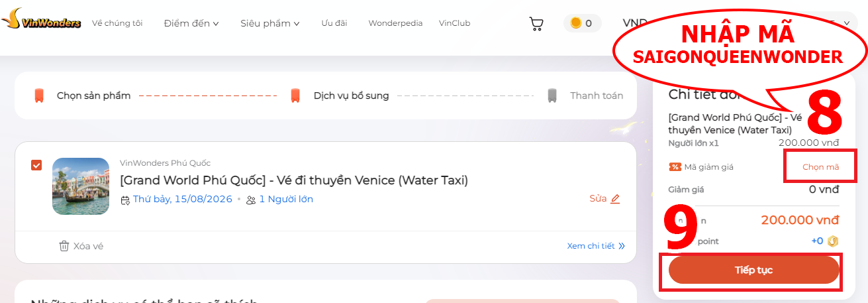Click the edit pencil icon beside Sửa
The width and height of the screenshot is (868, 303).
(x=615, y=199)
